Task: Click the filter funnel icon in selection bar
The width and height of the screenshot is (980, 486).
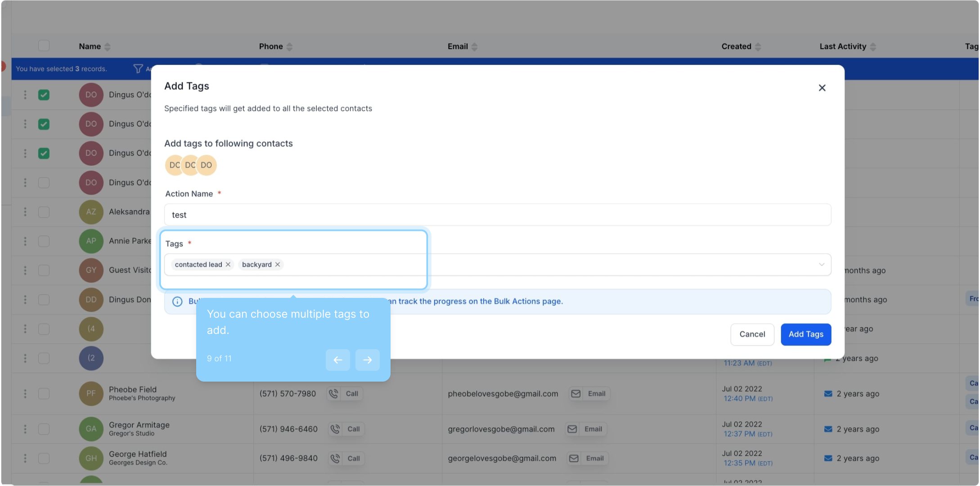Action: [138, 68]
